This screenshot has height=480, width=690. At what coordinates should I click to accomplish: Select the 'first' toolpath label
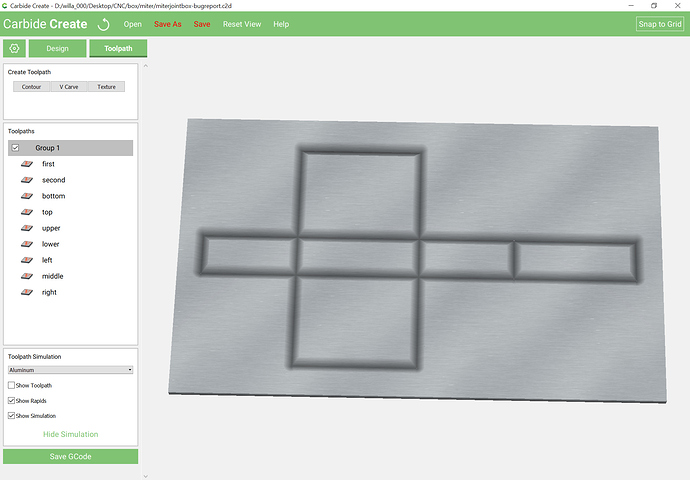pyautogui.click(x=48, y=164)
